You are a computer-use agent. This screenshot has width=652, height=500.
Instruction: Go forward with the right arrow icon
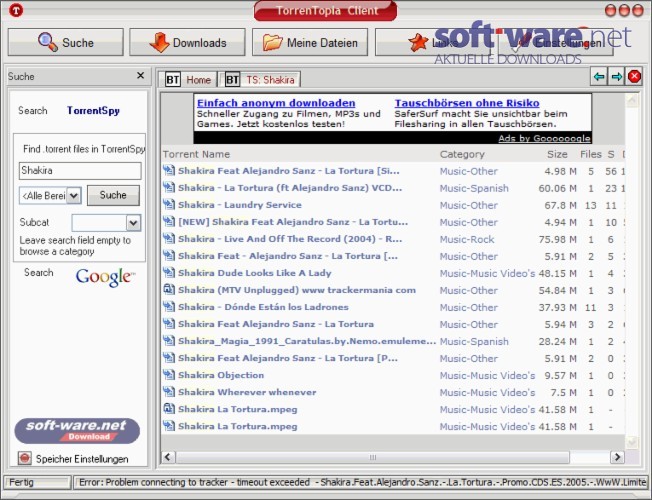coord(617,76)
